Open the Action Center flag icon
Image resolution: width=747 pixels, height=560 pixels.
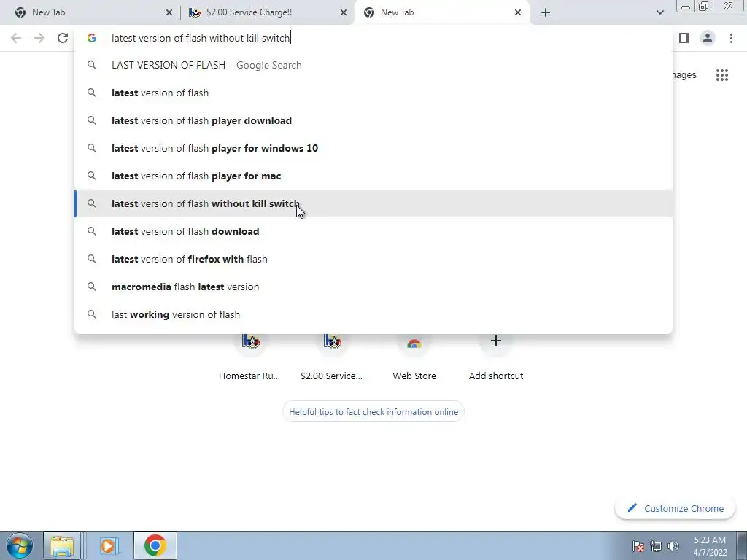(x=638, y=545)
